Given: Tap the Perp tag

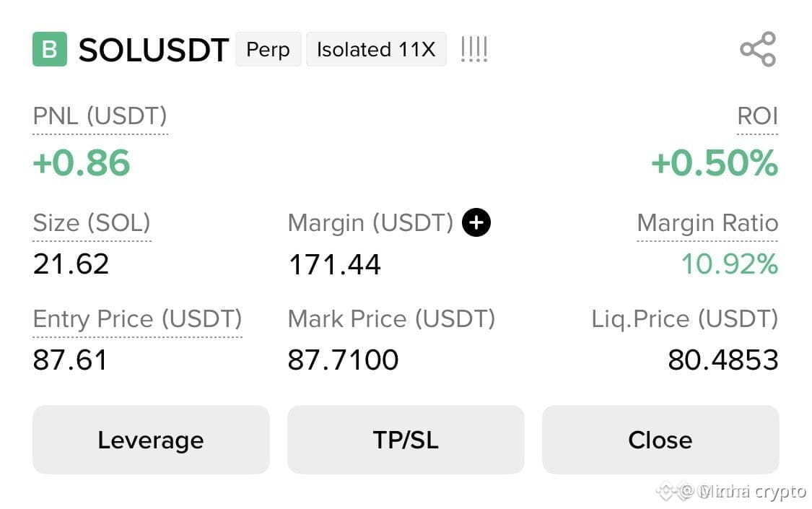Looking at the screenshot, I should tap(269, 49).
